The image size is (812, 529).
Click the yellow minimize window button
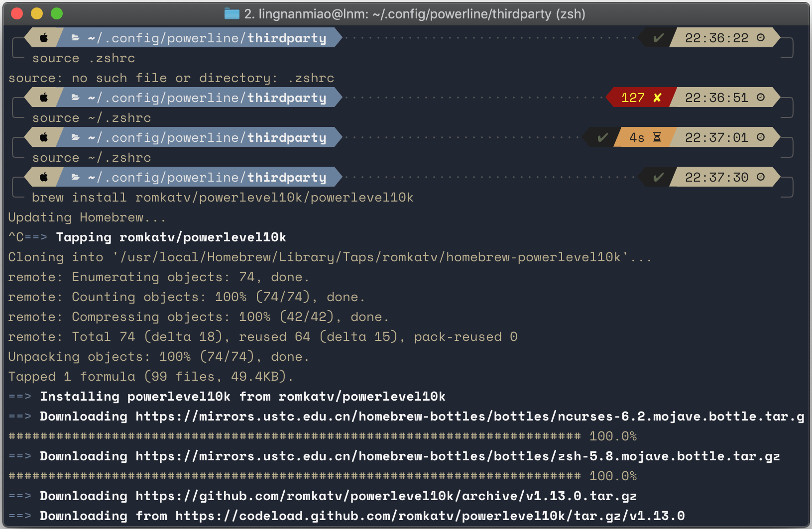coord(37,13)
